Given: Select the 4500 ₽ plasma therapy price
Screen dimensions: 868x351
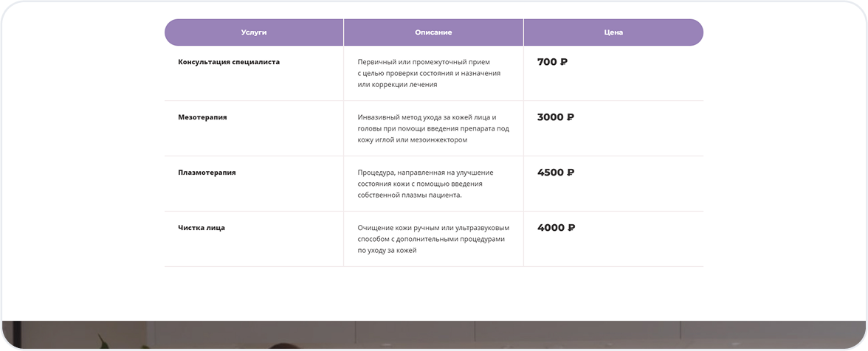Looking at the screenshot, I should 555,173.
